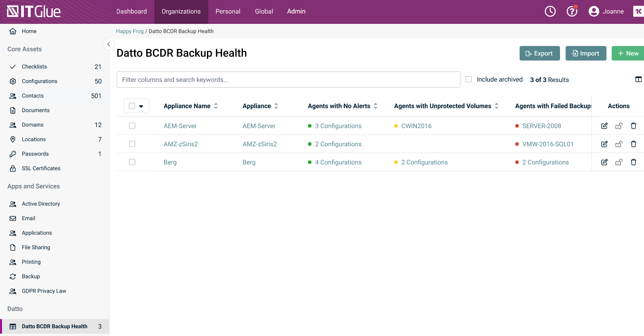Edit the AEM-Server row with the pencil icon

604,126
